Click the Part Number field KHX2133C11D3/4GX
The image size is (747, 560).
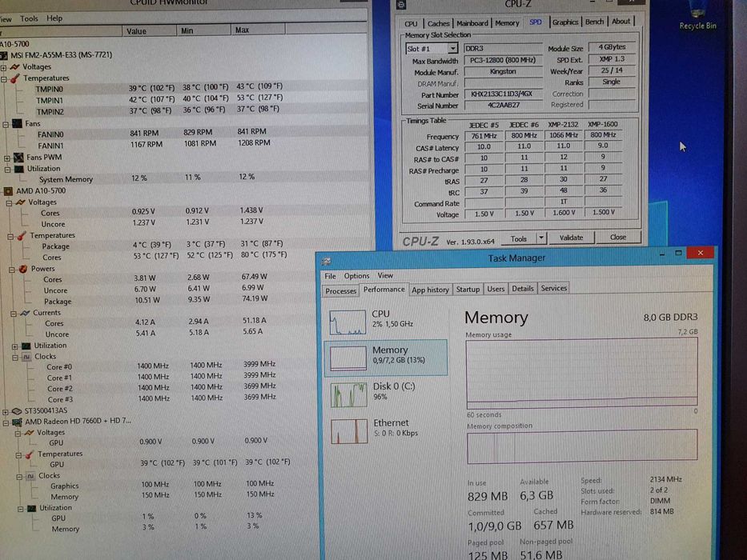click(503, 94)
